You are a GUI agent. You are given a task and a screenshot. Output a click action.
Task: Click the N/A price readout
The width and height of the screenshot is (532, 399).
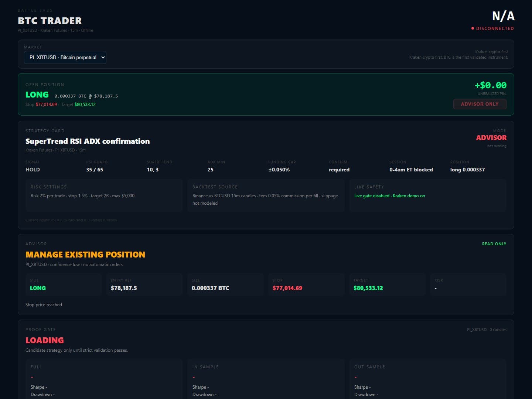click(x=503, y=16)
